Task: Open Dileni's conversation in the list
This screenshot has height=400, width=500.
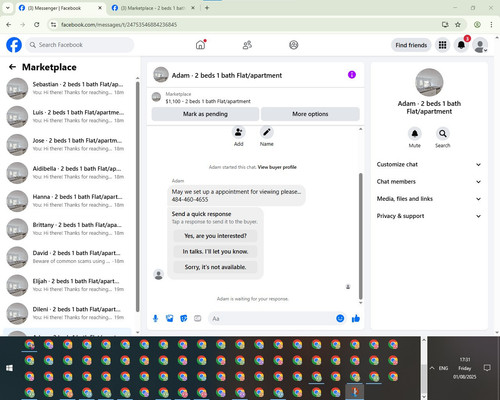Action: (67, 313)
